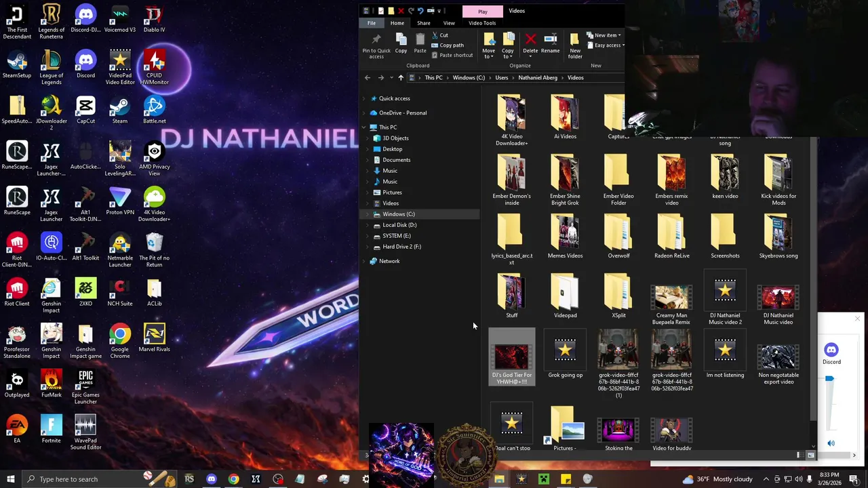This screenshot has width=868, height=488.
Task: Select Hard Drive 2 (F:) in the navigation pane
Action: pyautogui.click(x=401, y=247)
